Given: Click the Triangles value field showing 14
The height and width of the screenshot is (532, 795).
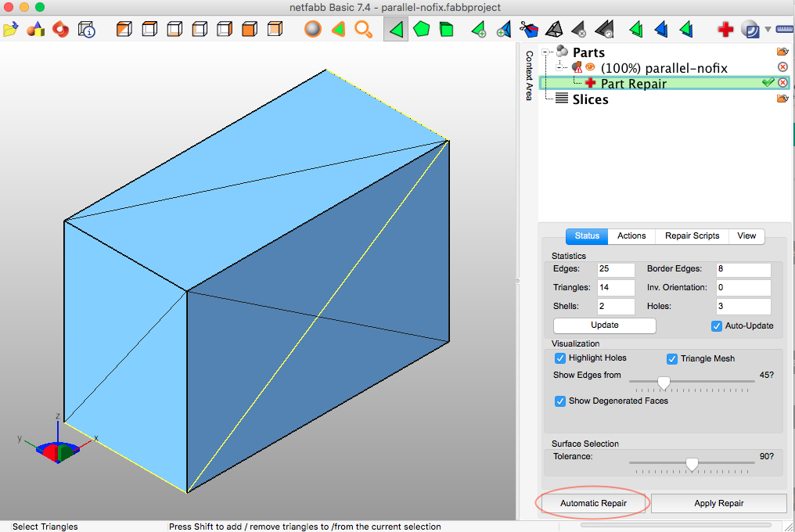Looking at the screenshot, I should click(x=616, y=288).
